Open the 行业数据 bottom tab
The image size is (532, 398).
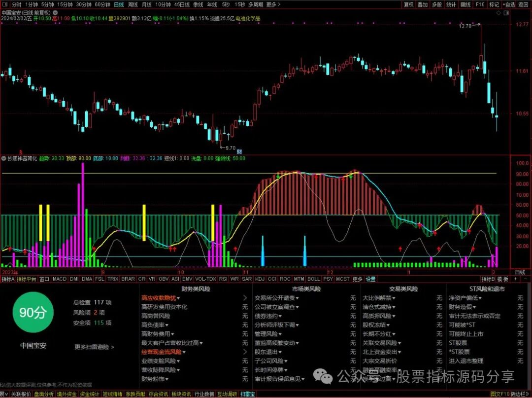tap(204, 394)
